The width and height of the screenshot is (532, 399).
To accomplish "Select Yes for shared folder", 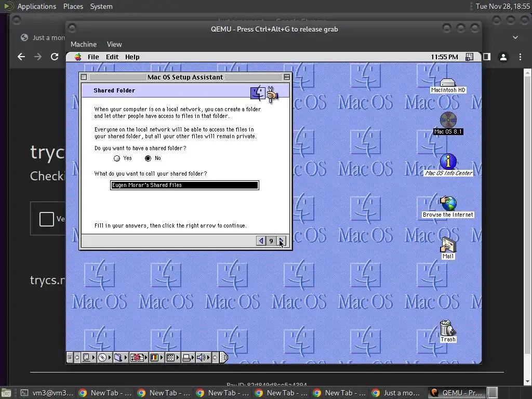I will (x=117, y=158).
